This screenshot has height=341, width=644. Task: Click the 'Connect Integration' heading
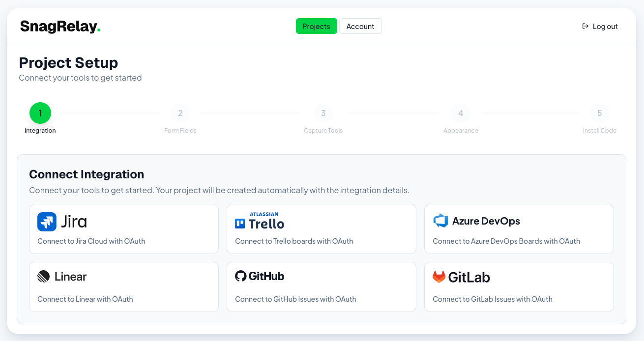pos(87,174)
